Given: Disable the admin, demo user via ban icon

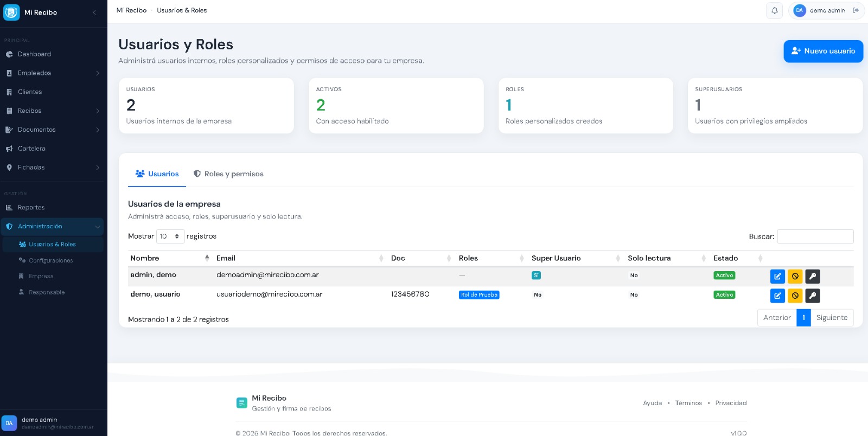Looking at the screenshot, I should coord(795,277).
